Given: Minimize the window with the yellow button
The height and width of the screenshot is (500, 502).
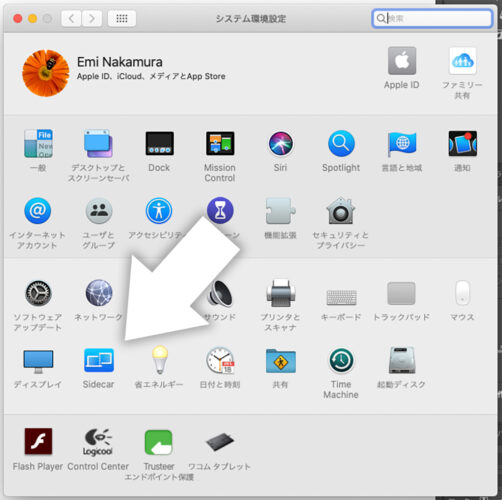Looking at the screenshot, I should click(x=32, y=18).
